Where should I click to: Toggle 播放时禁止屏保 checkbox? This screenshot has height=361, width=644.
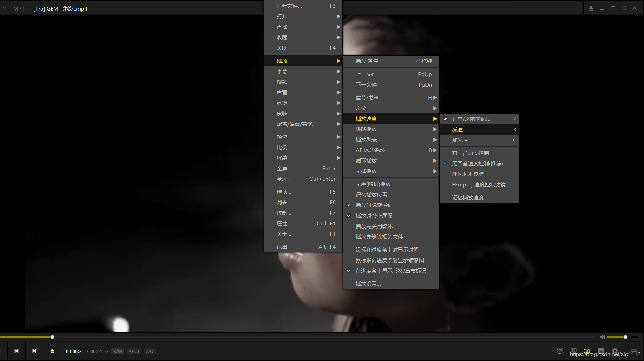(391, 216)
